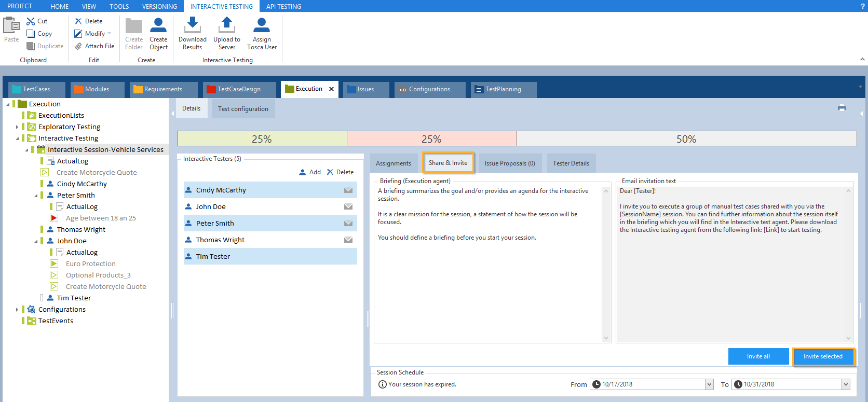Collapse the Peter Smith tree node
This screenshot has width=868, height=402.
click(36, 196)
